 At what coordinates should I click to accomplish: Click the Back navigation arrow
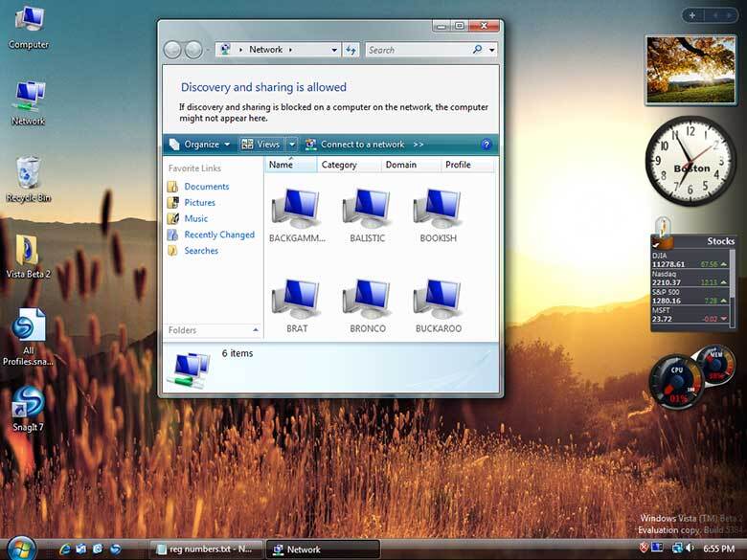tap(172, 50)
